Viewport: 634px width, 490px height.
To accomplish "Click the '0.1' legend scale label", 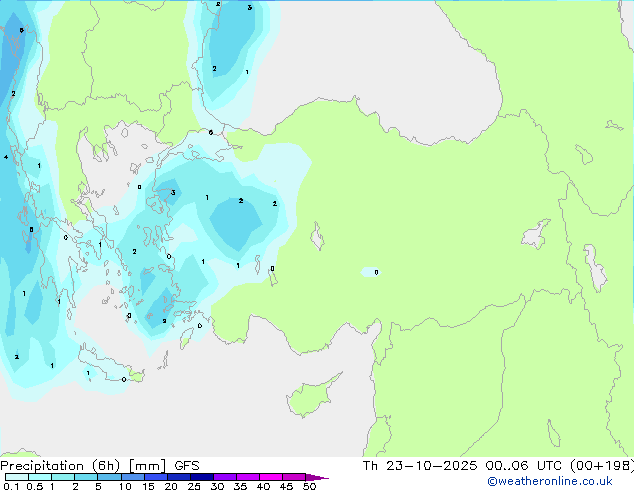I will [11, 486].
